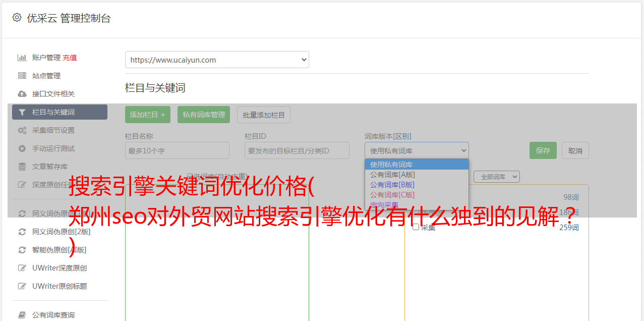
Task: Expand the 全部词库 filter dropdown
Action: click(497, 177)
